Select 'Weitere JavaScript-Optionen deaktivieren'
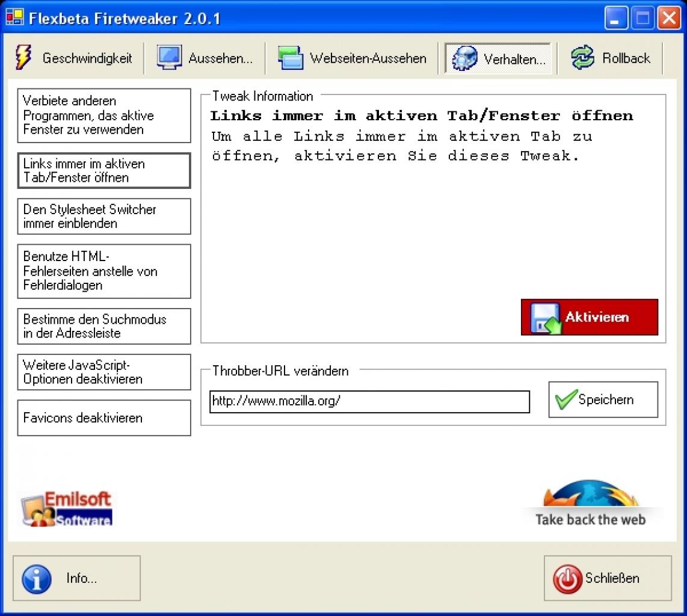 (x=104, y=372)
